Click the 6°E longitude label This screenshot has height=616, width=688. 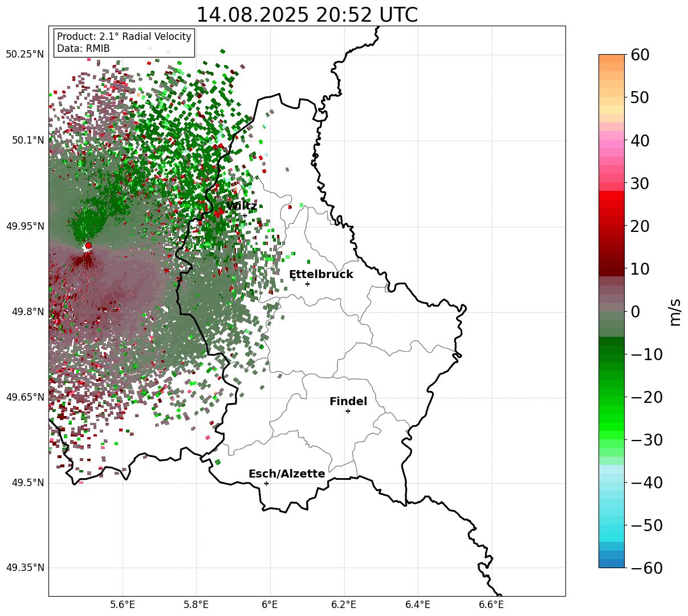click(x=270, y=605)
